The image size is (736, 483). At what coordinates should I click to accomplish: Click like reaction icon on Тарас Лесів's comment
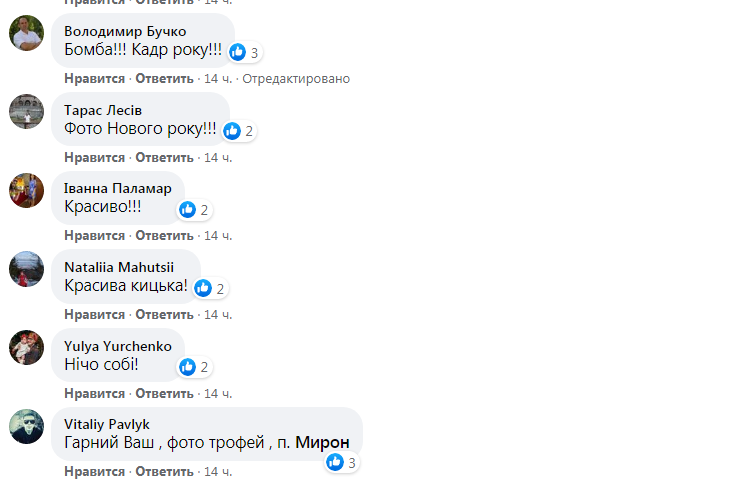[233, 130]
